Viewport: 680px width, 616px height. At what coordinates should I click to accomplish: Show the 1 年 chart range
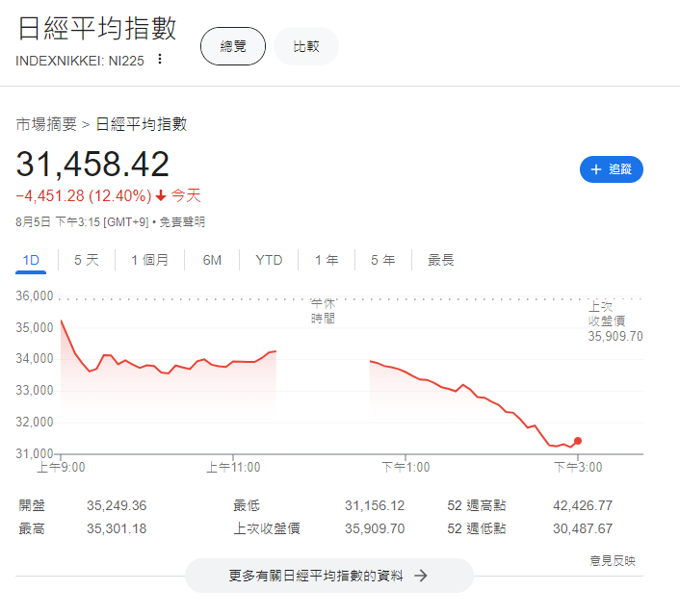tap(327, 260)
